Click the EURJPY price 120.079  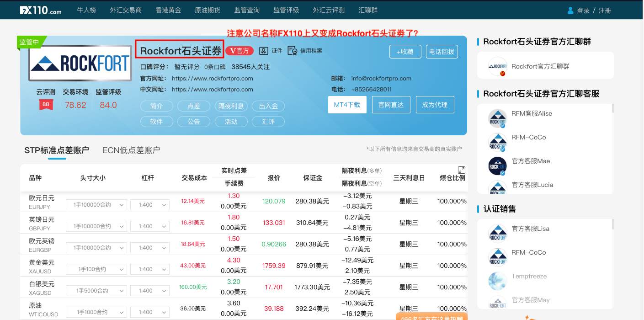click(x=274, y=201)
